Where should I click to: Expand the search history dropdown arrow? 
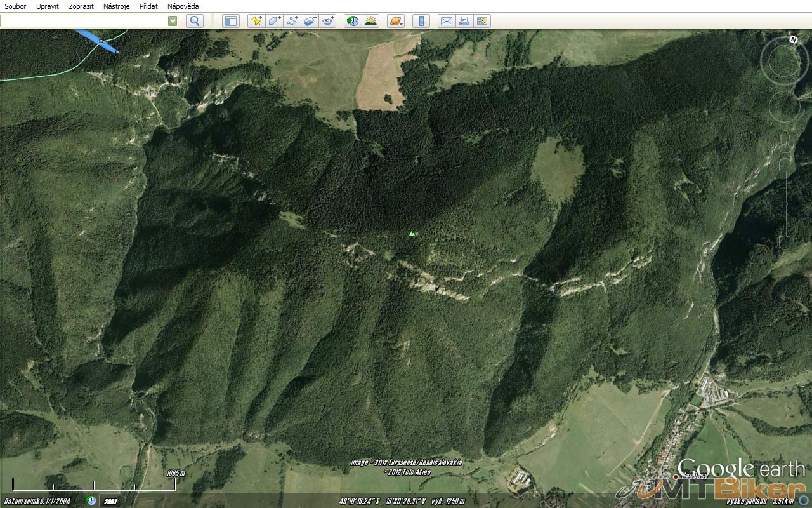[173, 21]
